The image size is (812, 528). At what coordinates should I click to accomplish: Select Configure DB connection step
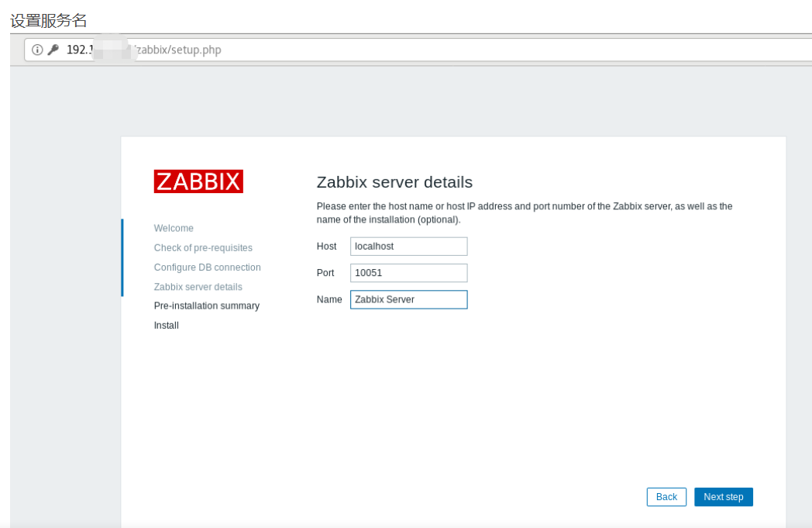pyautogui.click(x=207, y=267)
